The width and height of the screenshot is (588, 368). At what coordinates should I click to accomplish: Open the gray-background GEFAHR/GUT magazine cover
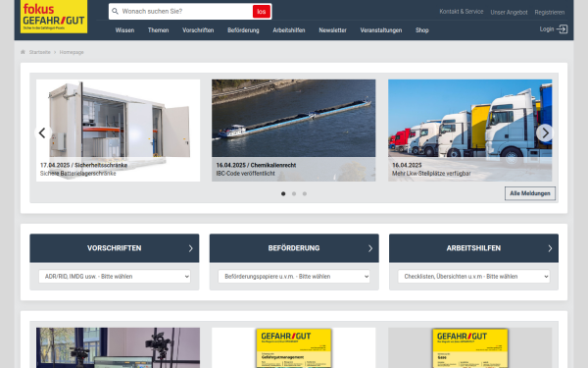point(469,348)
